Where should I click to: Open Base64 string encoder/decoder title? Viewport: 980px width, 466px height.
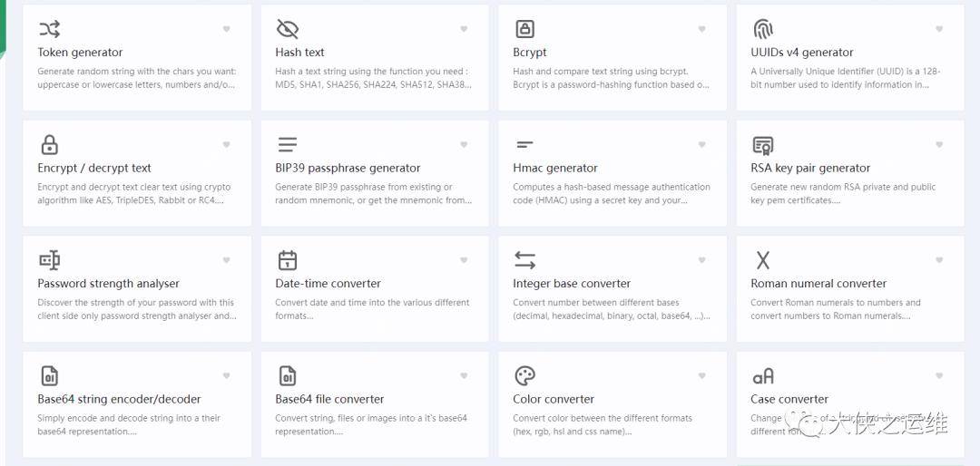pyautogui.click(x=119, y=399)
